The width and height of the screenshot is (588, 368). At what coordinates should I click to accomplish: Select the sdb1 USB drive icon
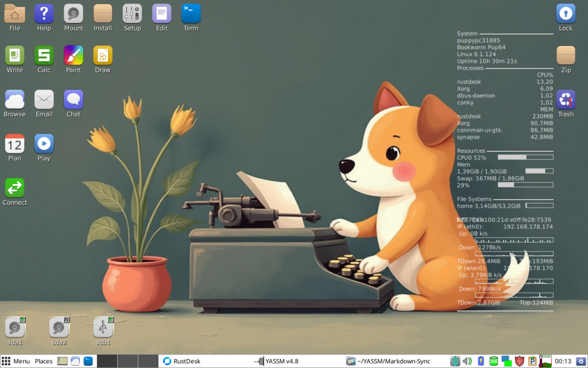(103, 327)
